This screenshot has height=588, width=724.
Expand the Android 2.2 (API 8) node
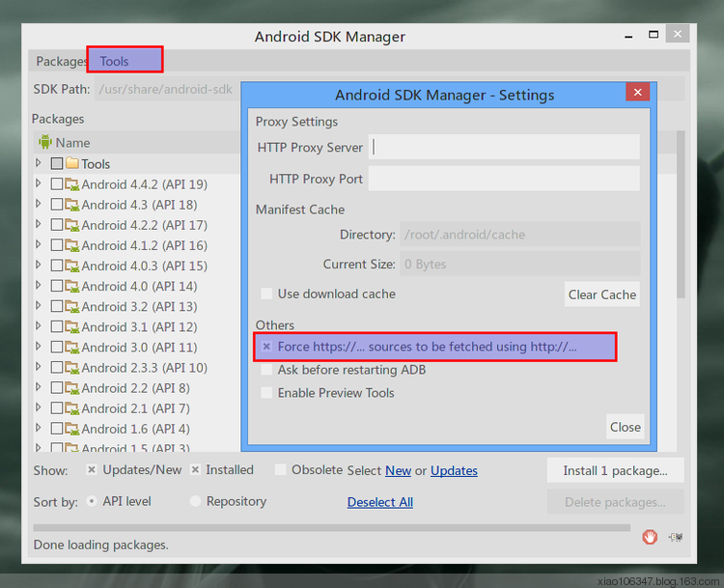(39, 387)
